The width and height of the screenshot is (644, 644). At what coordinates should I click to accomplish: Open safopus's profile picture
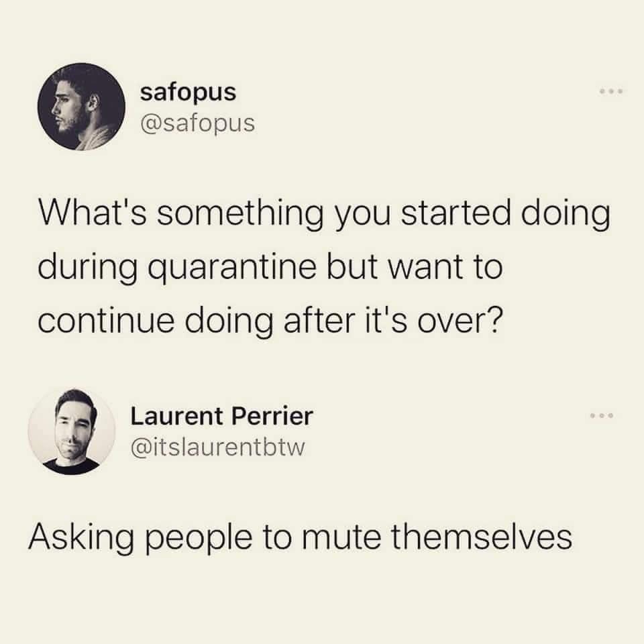point(81,107)
